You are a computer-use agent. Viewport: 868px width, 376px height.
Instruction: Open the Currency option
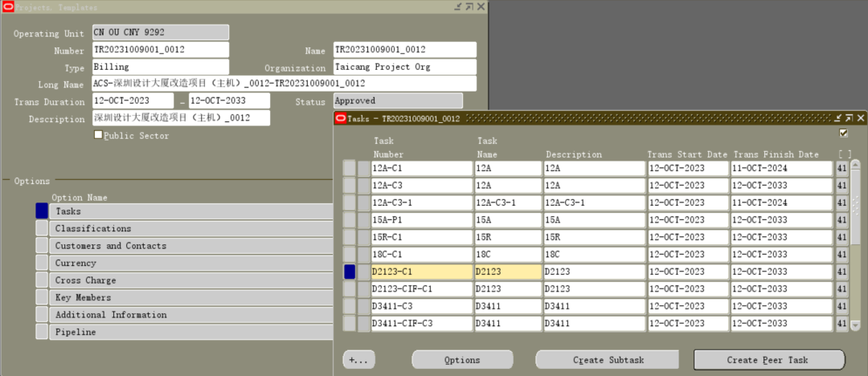[191, 263]
